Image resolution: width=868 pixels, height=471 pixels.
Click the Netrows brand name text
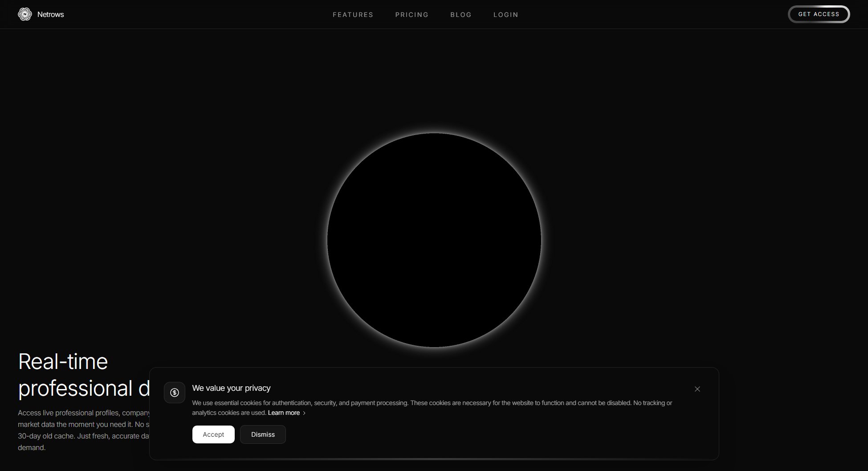point(50,14)
